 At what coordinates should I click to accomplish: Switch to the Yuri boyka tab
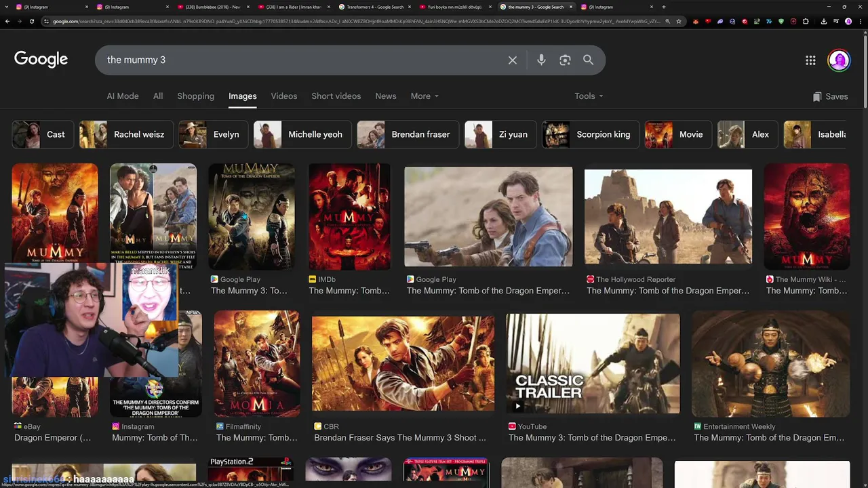tap(455, 7)
